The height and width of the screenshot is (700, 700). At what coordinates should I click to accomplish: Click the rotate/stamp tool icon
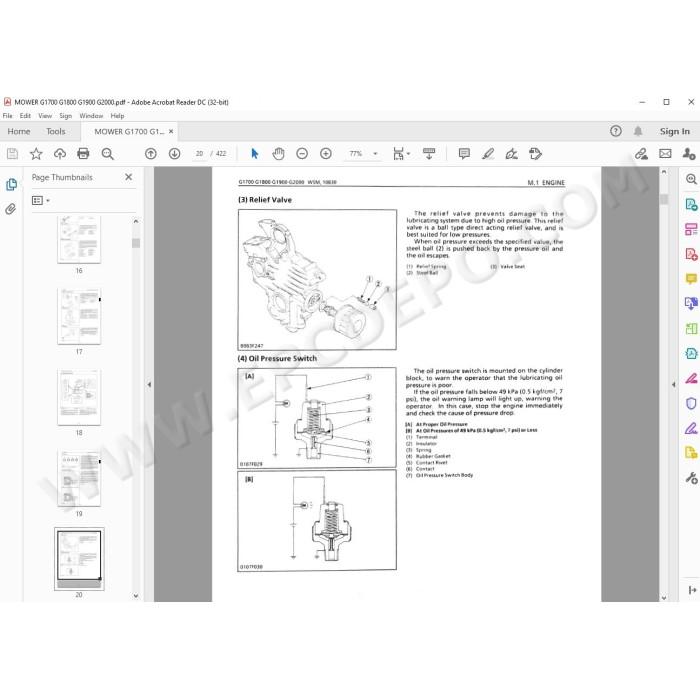pyautogui.click(x=535, y=154)
